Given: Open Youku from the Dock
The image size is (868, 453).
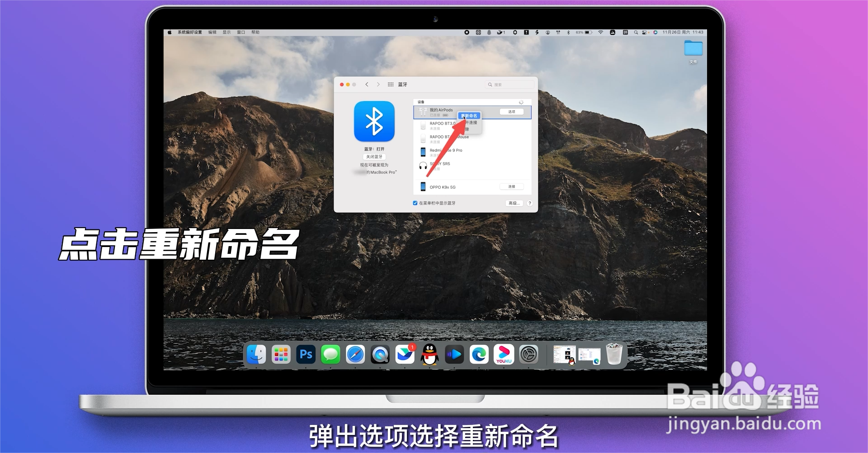Looking at the screenshot, I should (504, 355).
